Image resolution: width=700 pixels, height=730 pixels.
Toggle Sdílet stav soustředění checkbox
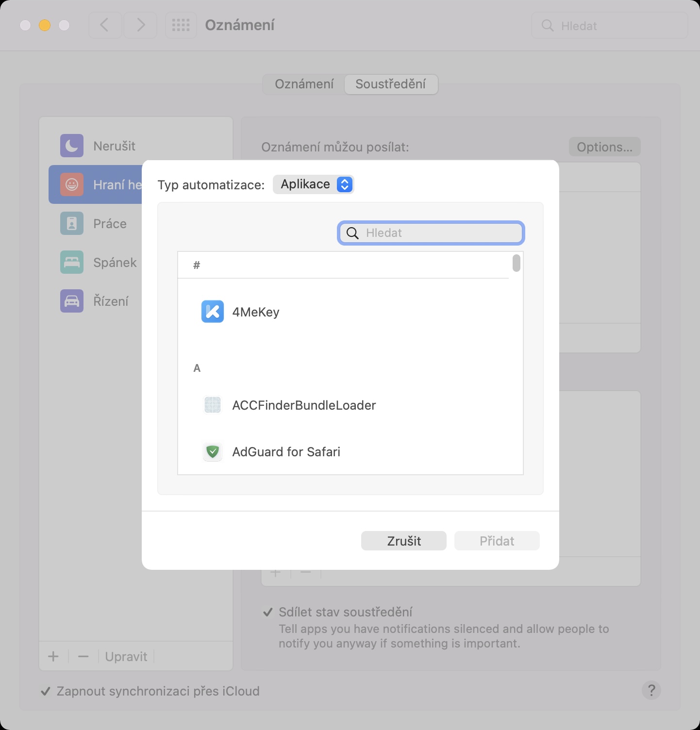267,612
